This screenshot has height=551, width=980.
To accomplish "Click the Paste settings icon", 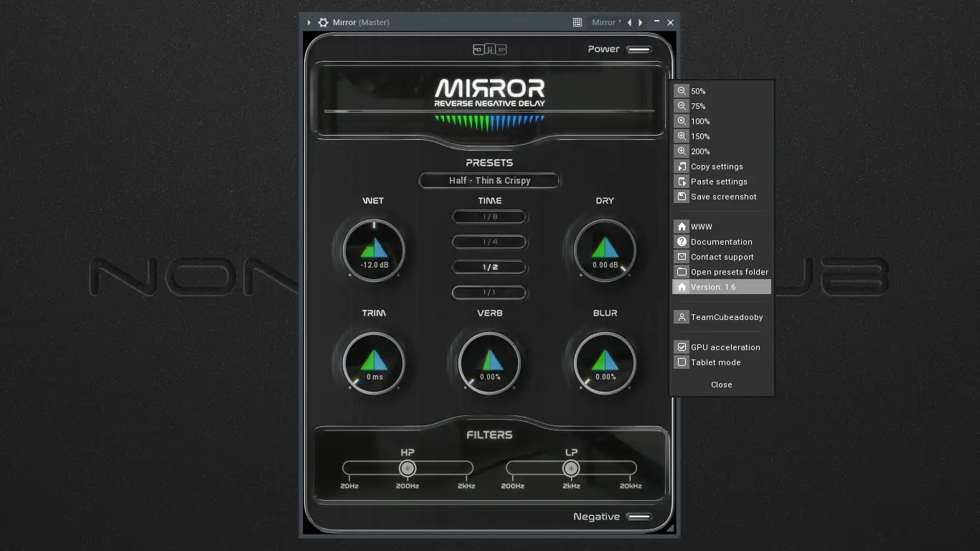I will [x=682, y=182].
